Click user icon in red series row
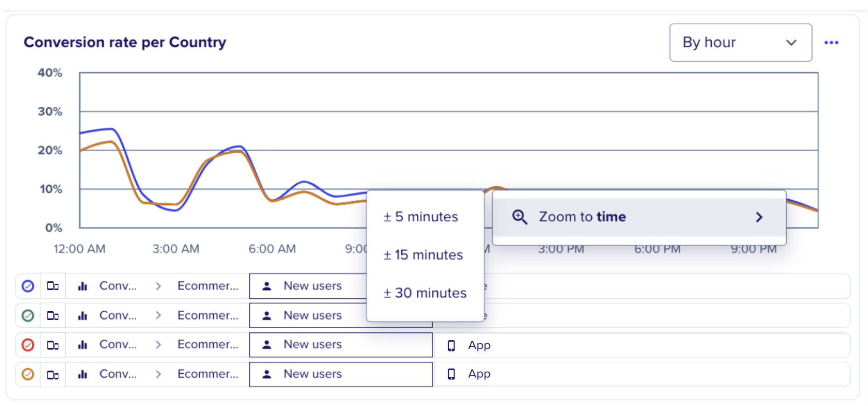Image resolution: width=868 pixels, height=406 pixels. 267,345
